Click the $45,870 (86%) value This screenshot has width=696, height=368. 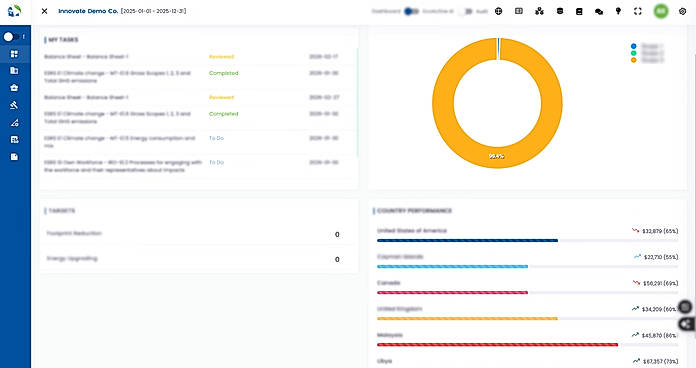coord(660,335)
